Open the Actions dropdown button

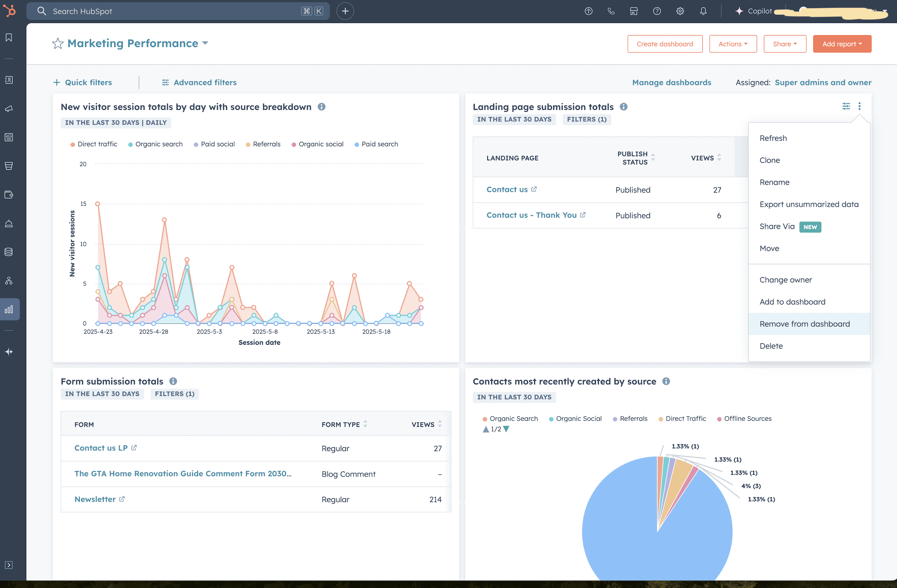pos(733,44)
